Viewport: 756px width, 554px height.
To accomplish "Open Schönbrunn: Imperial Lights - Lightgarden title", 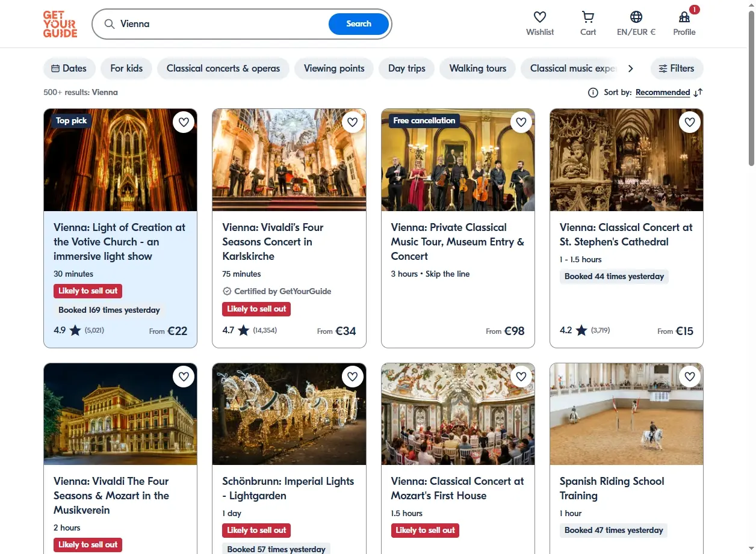I will click(288, 488).
